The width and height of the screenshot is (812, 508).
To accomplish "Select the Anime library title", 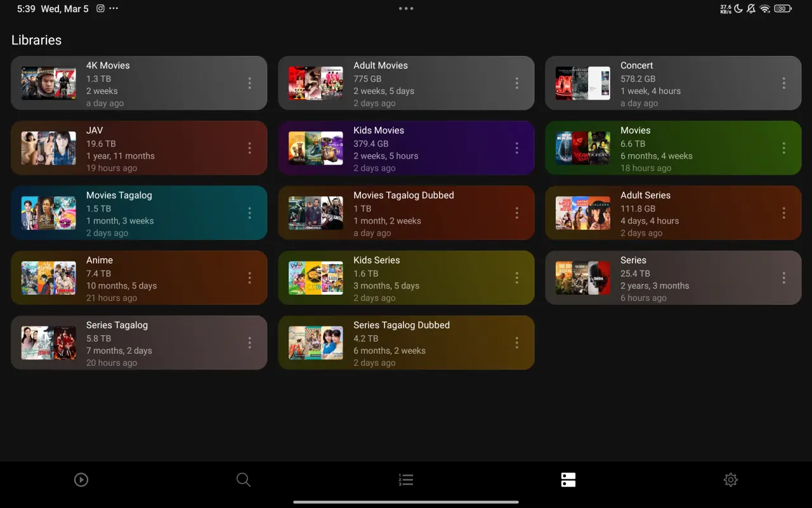I will (100, 260).
